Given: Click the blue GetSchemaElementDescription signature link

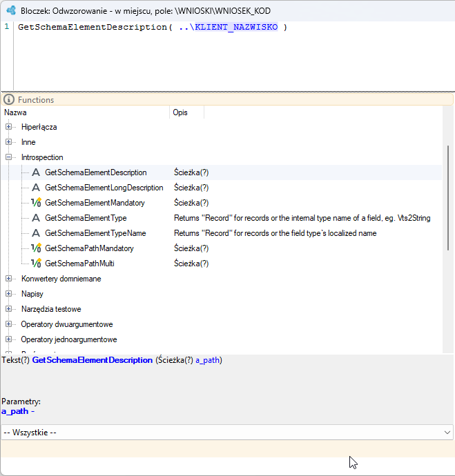Looking at the screenshot, I should [x=93, y=360].
